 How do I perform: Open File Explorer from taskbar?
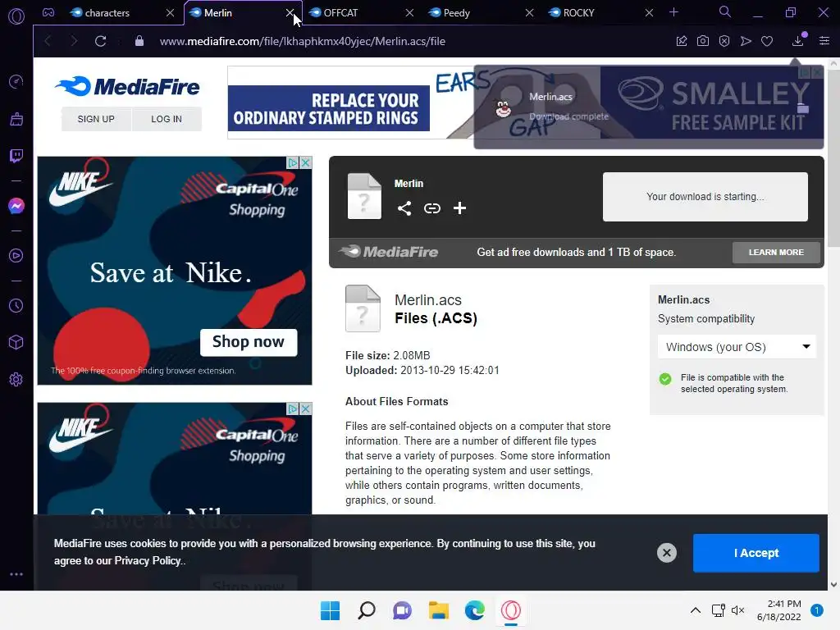pos(439,610)
